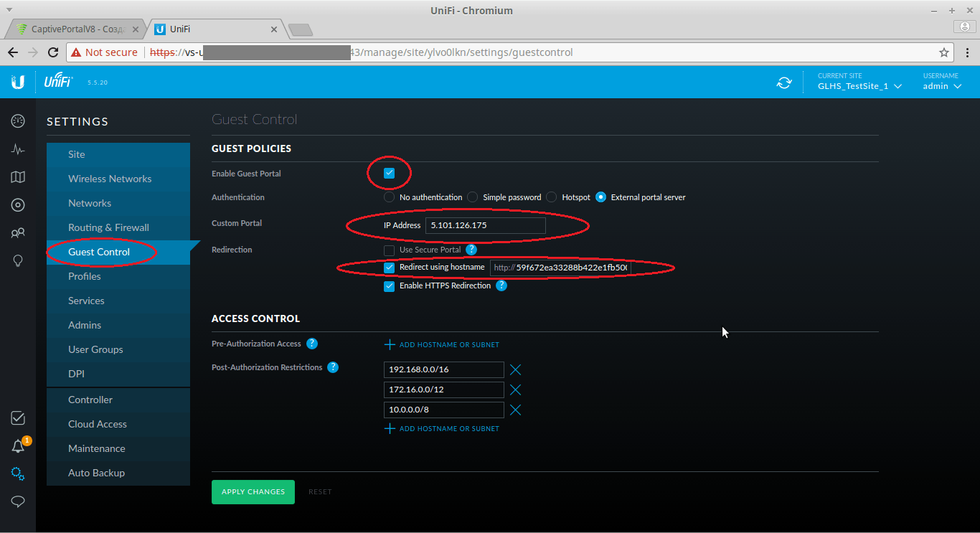Screen dimensions: 980x533
Task: Open the Dashboard icon in left sidebar
Action: [18, 121]
